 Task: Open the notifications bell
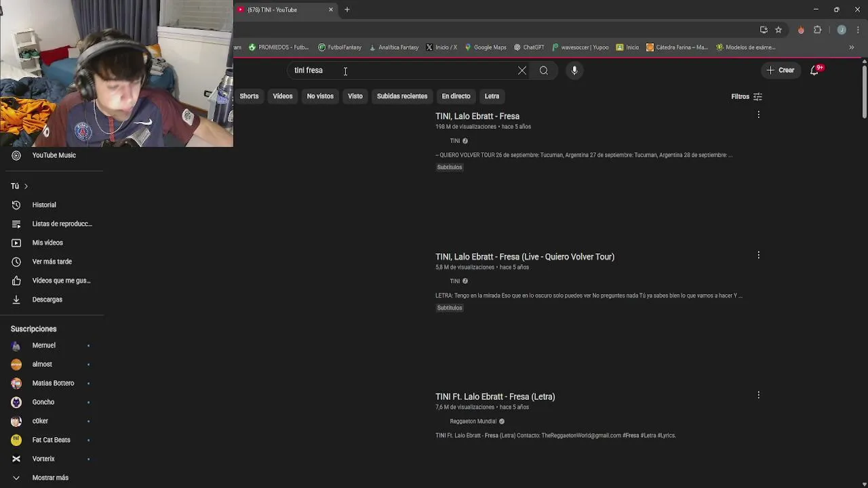816,70
